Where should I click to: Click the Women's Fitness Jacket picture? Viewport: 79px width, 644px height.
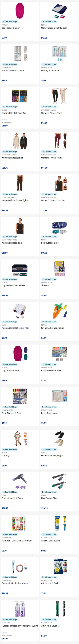(20, 141)
